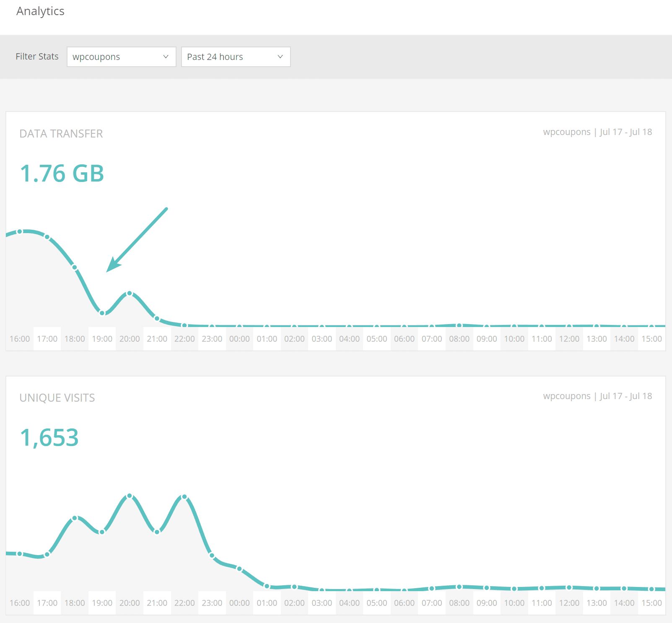Select the 19:00 dip point on Data Transfer
The height and width of the screenshot is (623, 672).
coord(102,312)
